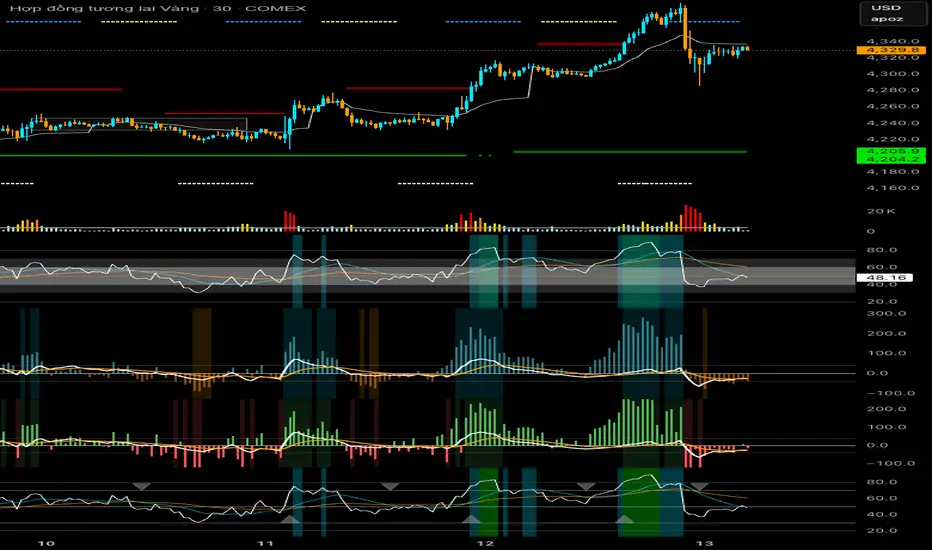Open the USD currency selector button

[892, 13]
